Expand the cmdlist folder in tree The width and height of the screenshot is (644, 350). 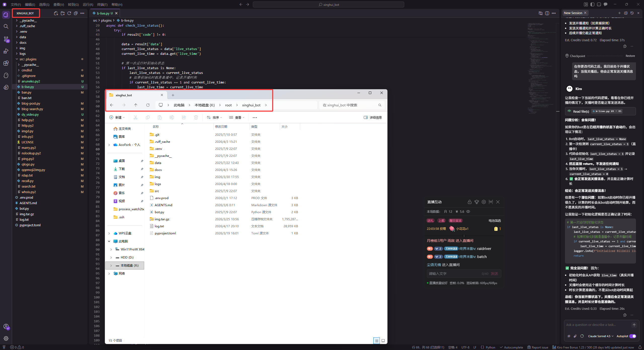coord(27,70)
